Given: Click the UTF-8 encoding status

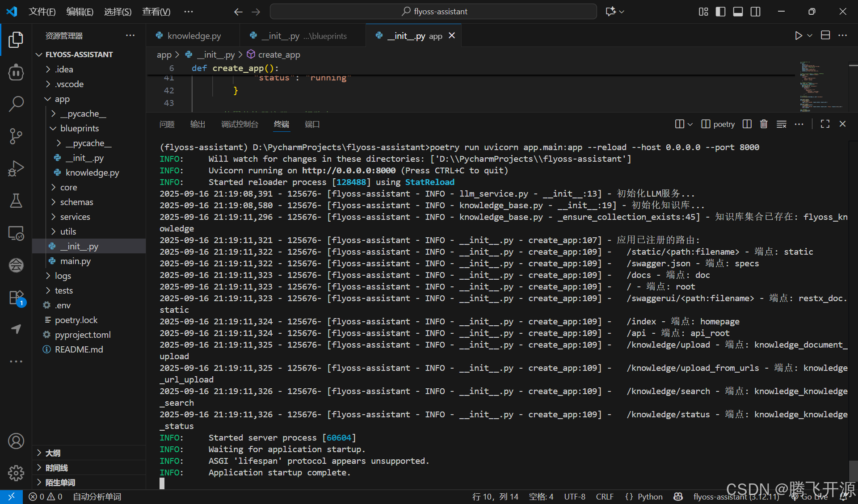Looking at the screenshot, I should [x=574, y=497].
